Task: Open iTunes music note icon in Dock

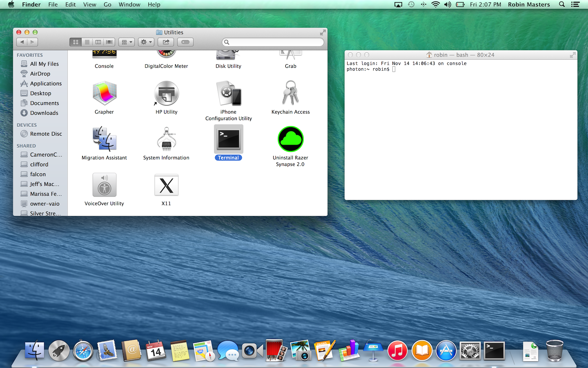Action: [x=397, y=351]
